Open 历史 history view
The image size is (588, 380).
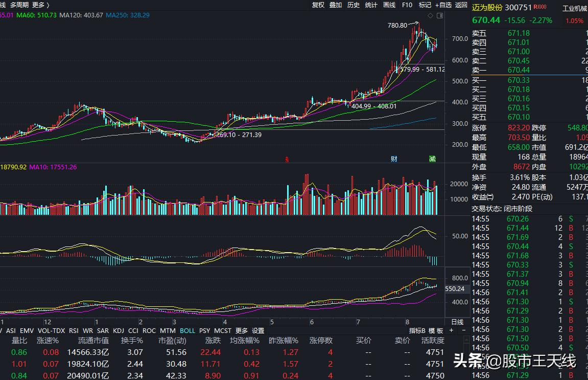click(353, 5)
